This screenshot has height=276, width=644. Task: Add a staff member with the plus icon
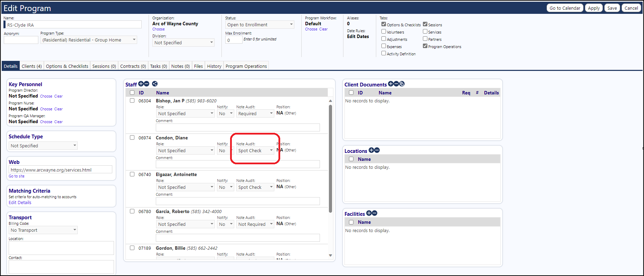click(141, 84)
